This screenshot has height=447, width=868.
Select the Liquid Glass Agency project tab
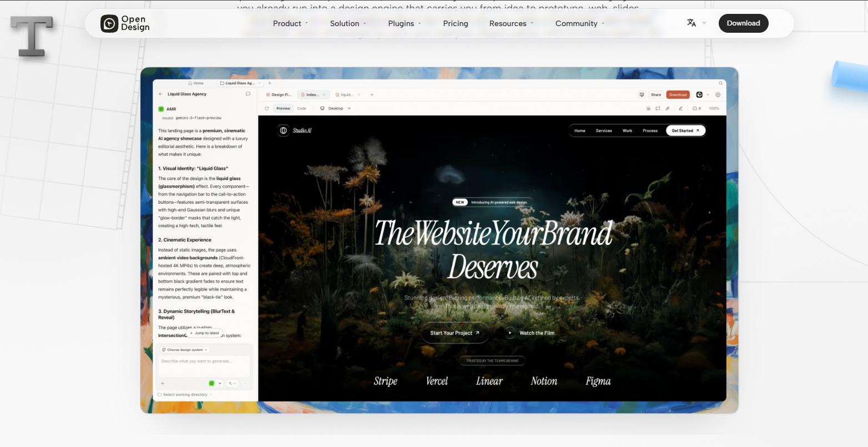(x=237, y=83)
